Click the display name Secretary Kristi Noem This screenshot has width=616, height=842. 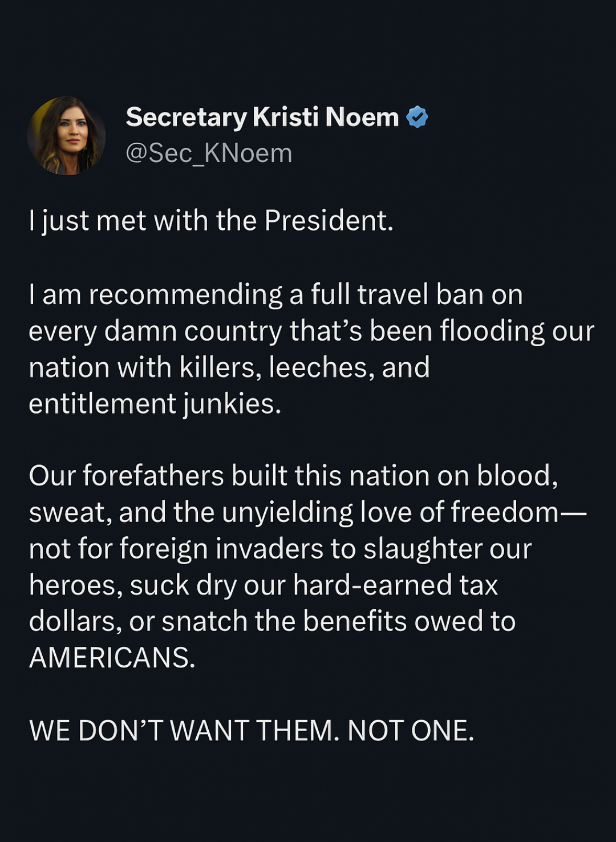pyautogui.click(x=262, y=117)
